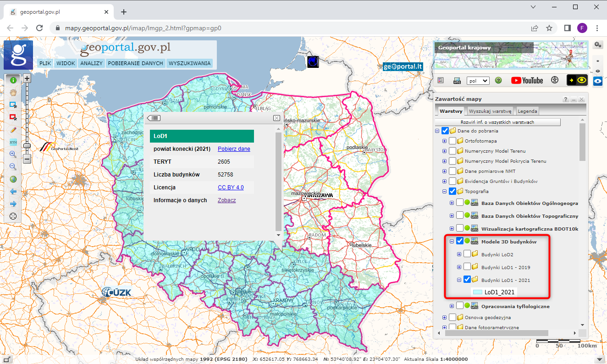The height and width of the screenshot is (364, 607).
Task: Open the gears settings icon
Action: (597, 44)
